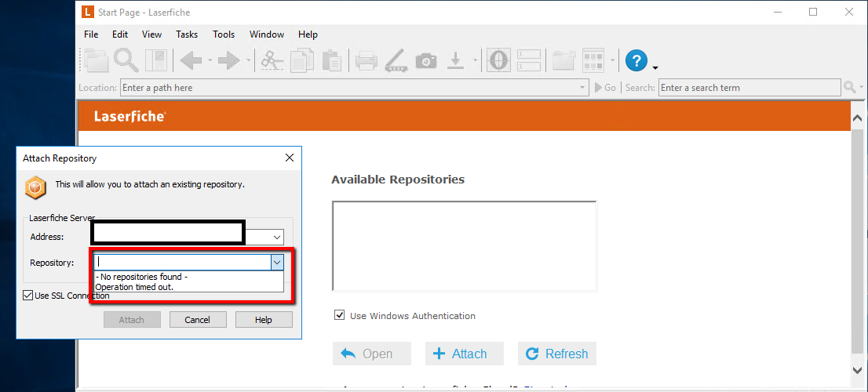Click the Available Repositories list box
This screenshot has width=868, height=392.
(465, 246)
